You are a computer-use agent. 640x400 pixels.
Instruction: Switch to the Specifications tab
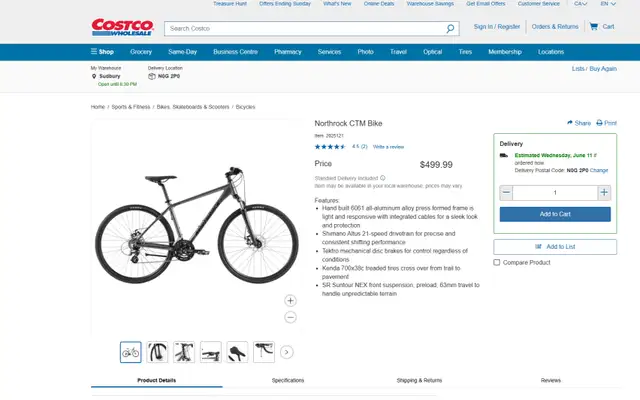pos(288,380)
